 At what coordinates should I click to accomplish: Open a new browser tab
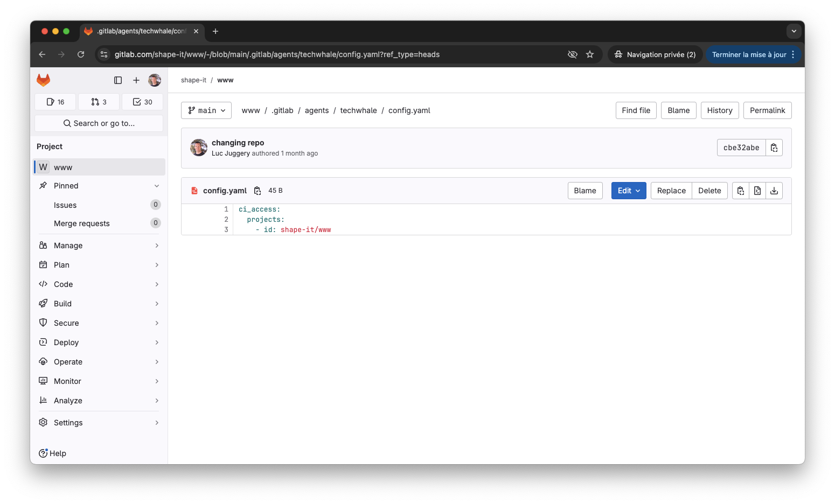[x=215, y=31]
